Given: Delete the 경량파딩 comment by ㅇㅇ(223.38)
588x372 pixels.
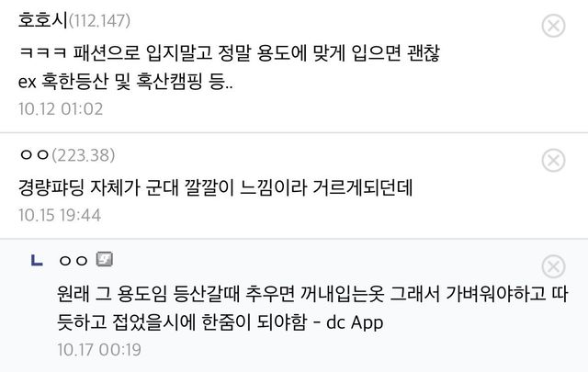Looking at the screenshot, I should pyautogui.click(x=554, y=161).
